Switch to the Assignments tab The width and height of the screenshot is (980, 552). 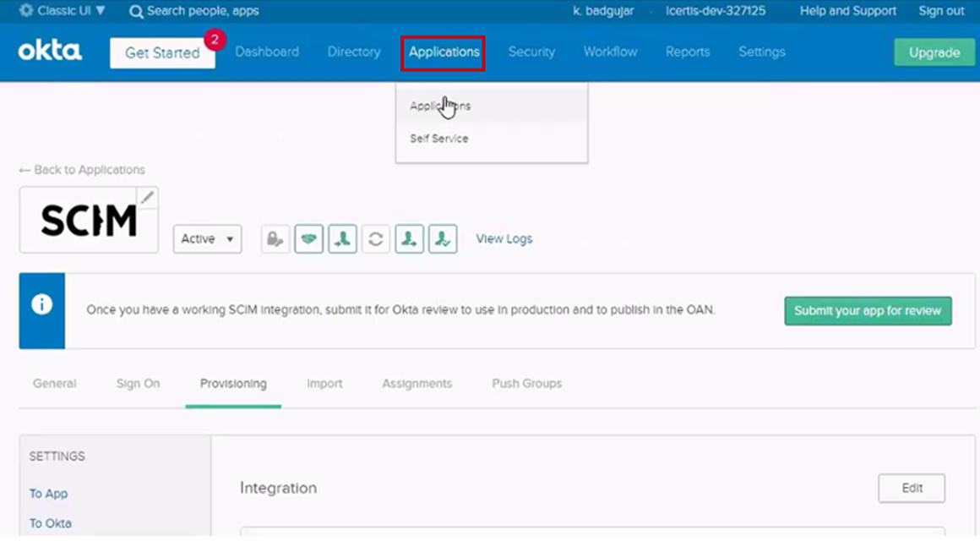pos(416,384)
